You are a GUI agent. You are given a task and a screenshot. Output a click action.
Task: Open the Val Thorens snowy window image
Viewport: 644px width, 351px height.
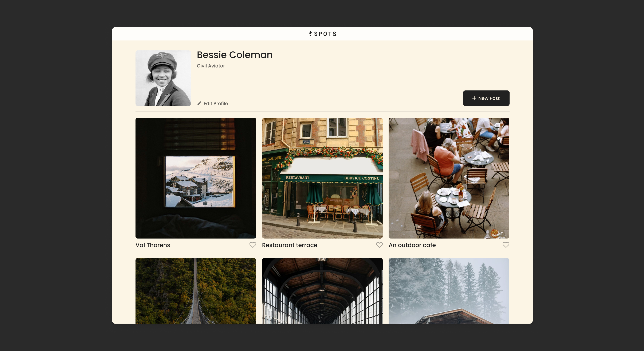click(x=196, y=178)
